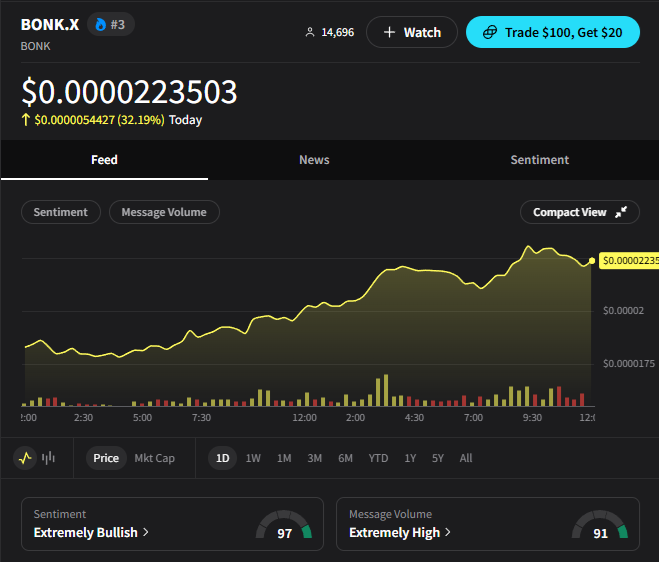Image resolution: width=659 pixels, height=562 pixels.
Task: Add BONK.X to watchlist with Watch button
Action: tap(412, 32)
